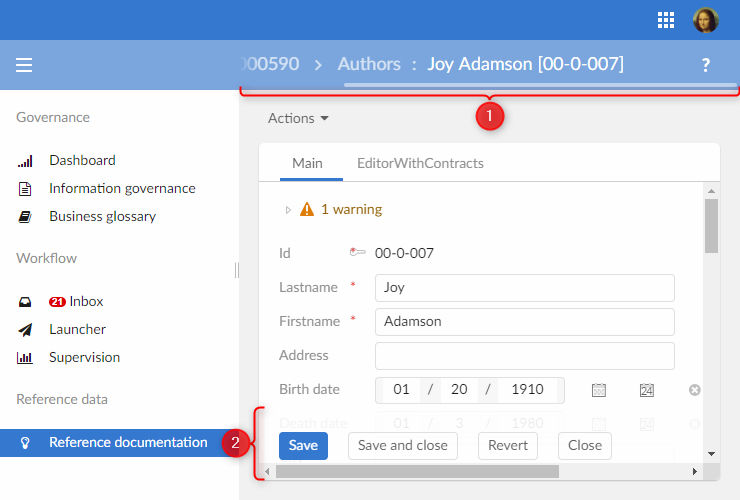Click the Close button
This screenshot has width=740, height=500.
coord(585,446)
